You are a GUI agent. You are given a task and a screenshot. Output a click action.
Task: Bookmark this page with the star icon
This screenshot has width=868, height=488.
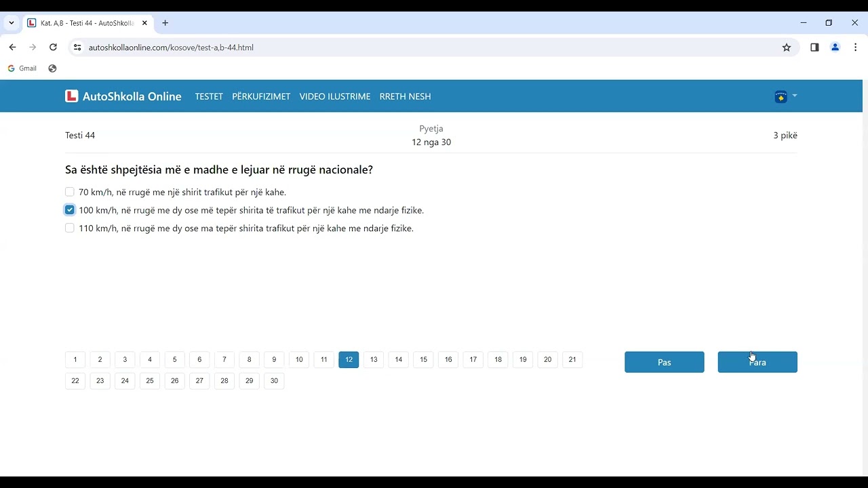(787, 47)
